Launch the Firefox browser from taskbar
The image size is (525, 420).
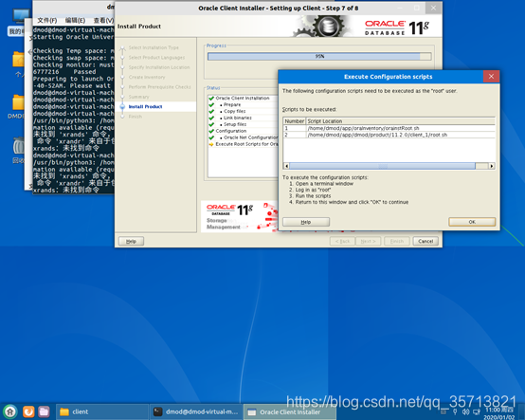click(x=28, y=411)
